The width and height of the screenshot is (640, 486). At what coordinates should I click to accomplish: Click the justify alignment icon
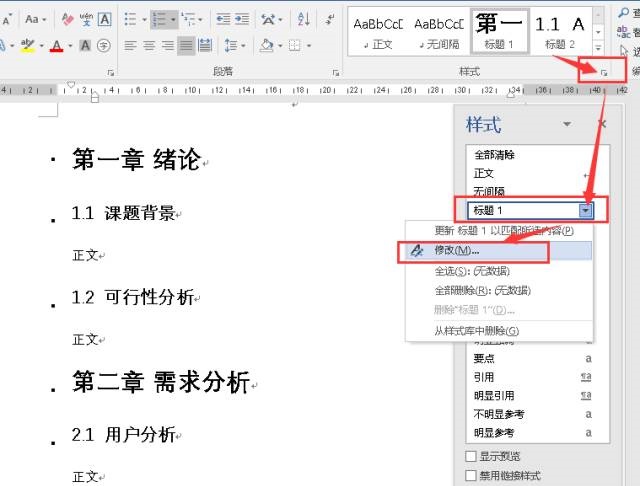(x=186, y=45)
